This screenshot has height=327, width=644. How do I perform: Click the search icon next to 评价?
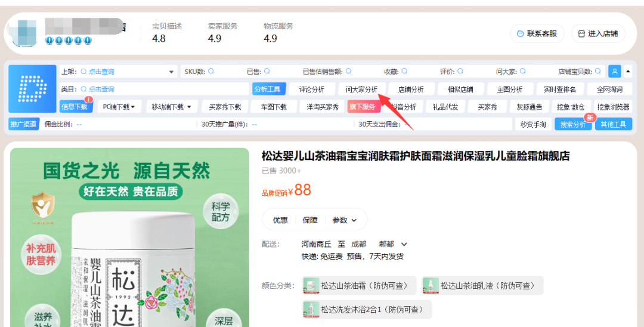click(460, 71)
